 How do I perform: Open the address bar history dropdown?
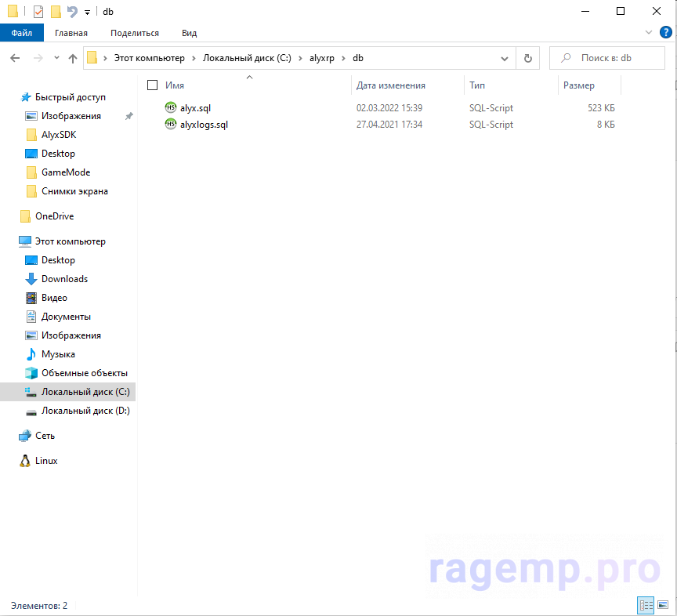point(505,59)
